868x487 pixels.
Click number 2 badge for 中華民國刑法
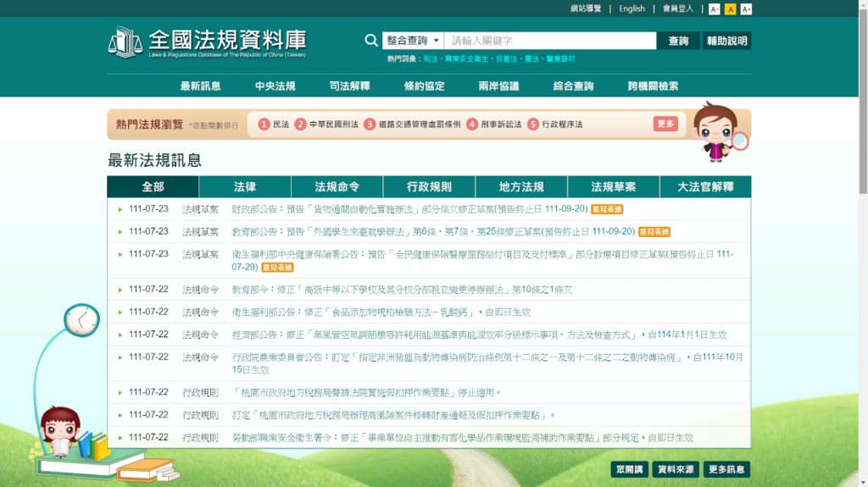click(x=300, y=125)
